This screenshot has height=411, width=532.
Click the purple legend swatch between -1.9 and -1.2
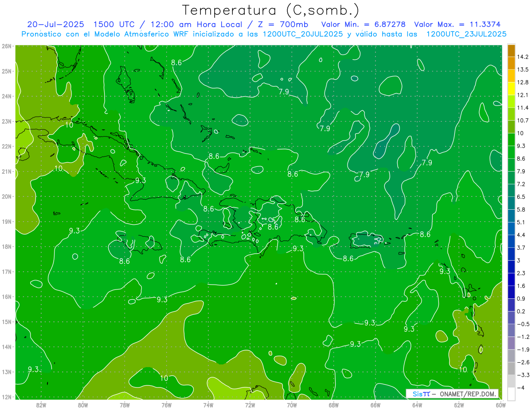(511, 343)
